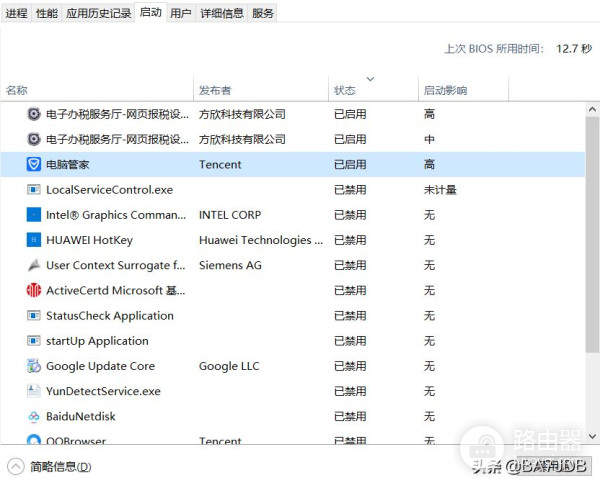The width and height of the screenshot is (600, 488).
Task: Select Google Update Core entry
Action: coord(100,366)
